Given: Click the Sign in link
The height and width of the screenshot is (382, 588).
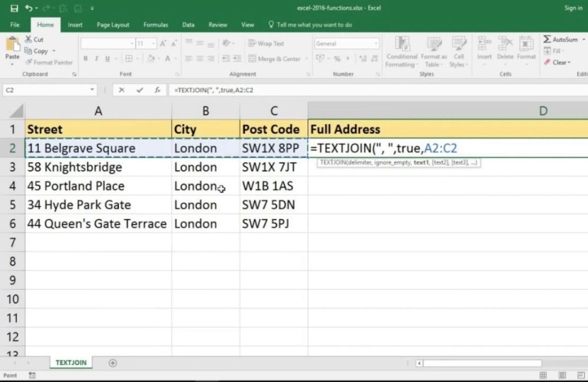Looking at the screenshot, I should (573, 8).
